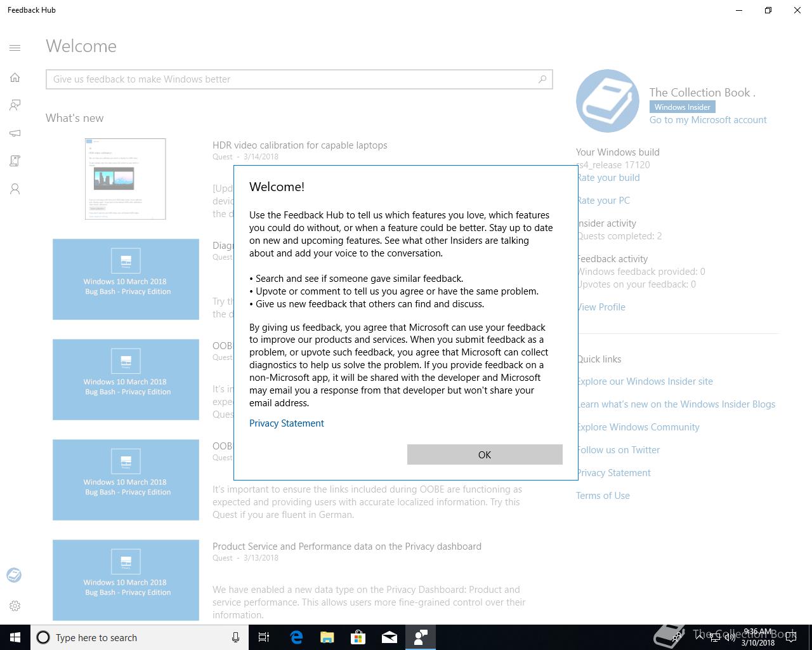Open HDR video calibration thumbnail
The height and width of the screenshot is (650, 812).
126,179
